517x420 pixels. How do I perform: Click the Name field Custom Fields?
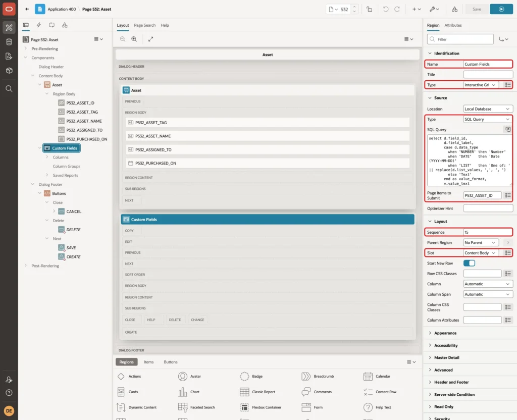tap(488, 64)
